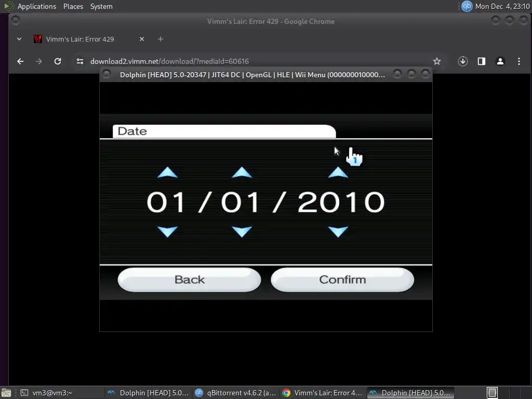Go forward in Chrome browser history
Screen dimensions: 532x399
pos(38,61)
